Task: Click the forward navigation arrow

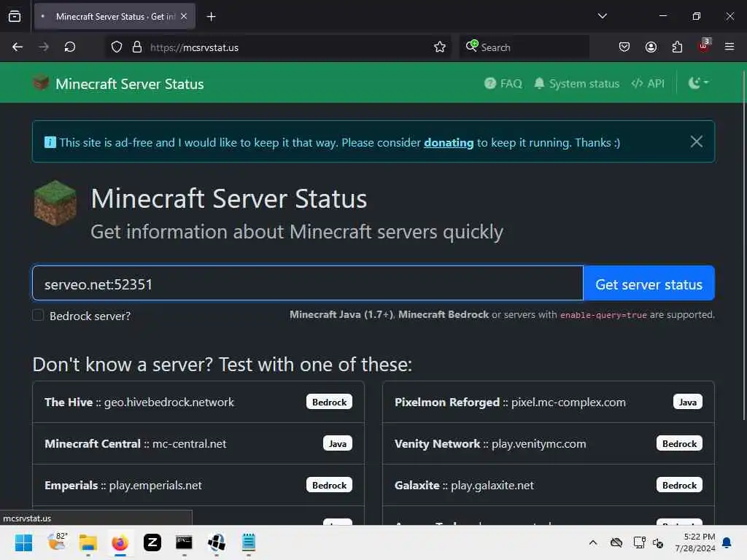Action: pos(44,47)
